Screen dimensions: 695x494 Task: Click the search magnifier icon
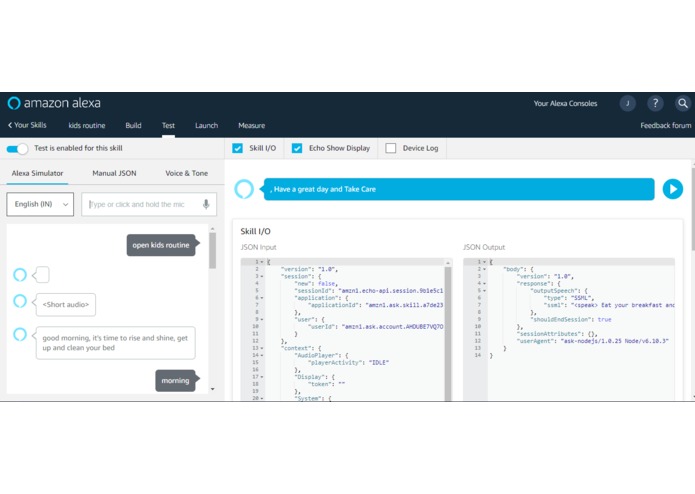pyautogui.click(x=683, y=103)
